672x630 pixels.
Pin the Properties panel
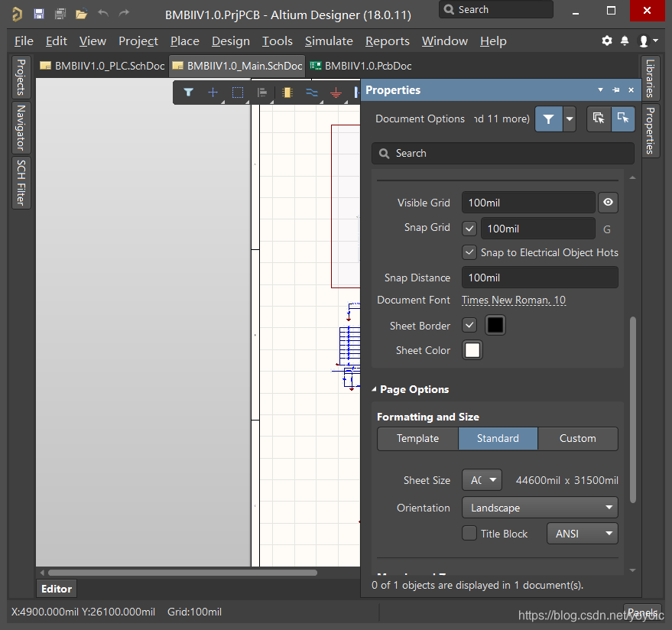pyautogui.click(x=616, y=90)
